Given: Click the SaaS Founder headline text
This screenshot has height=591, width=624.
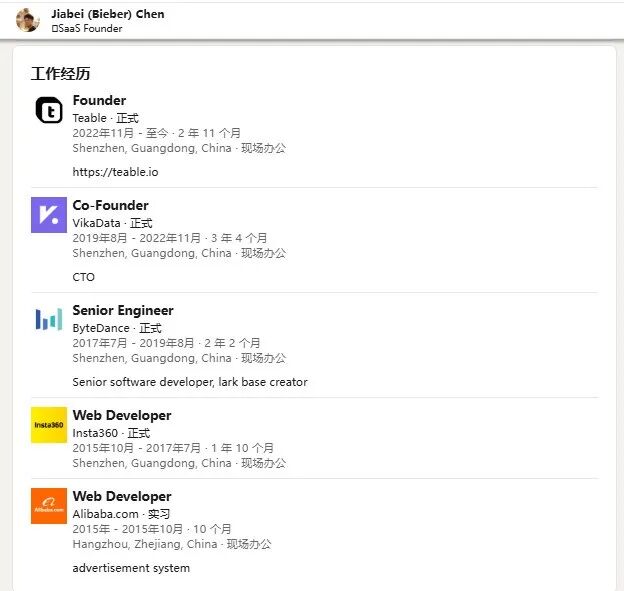Looking at the screenshot, I should tap(87, 29).
